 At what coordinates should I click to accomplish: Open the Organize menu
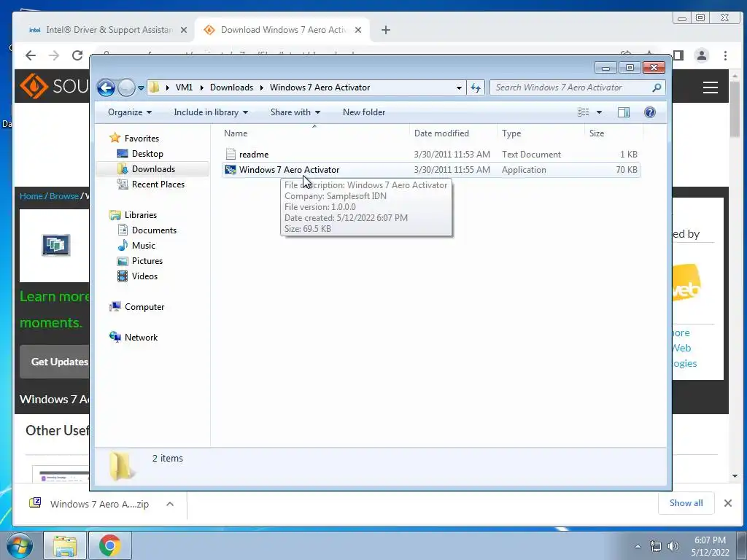[x=130, y=112]
